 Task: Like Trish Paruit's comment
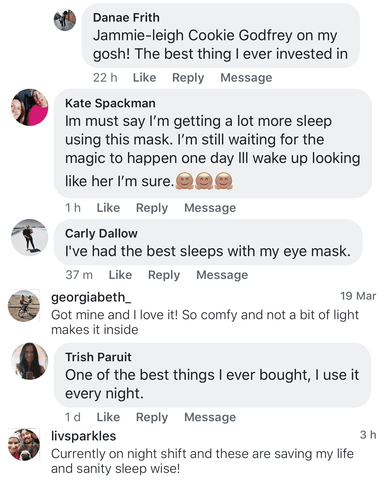(108, 417)
